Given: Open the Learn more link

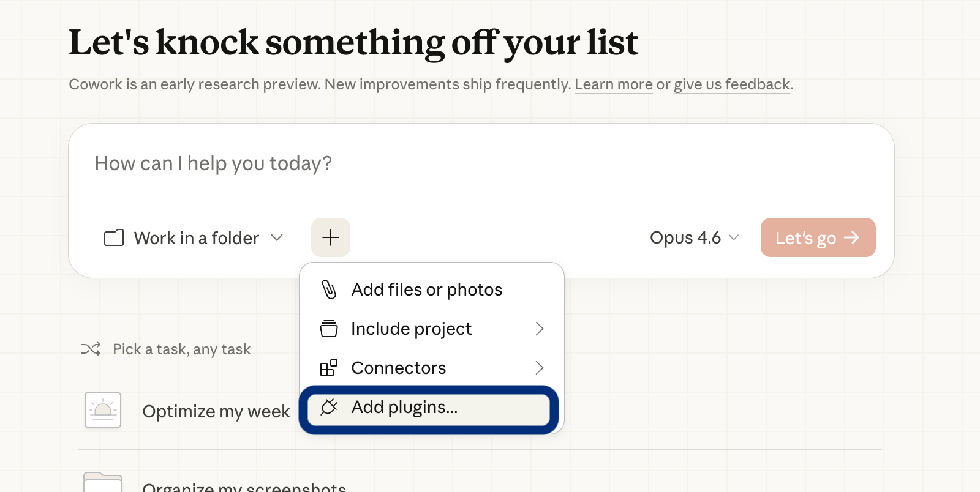Looking at the screenshot, I should pos(613,84).
